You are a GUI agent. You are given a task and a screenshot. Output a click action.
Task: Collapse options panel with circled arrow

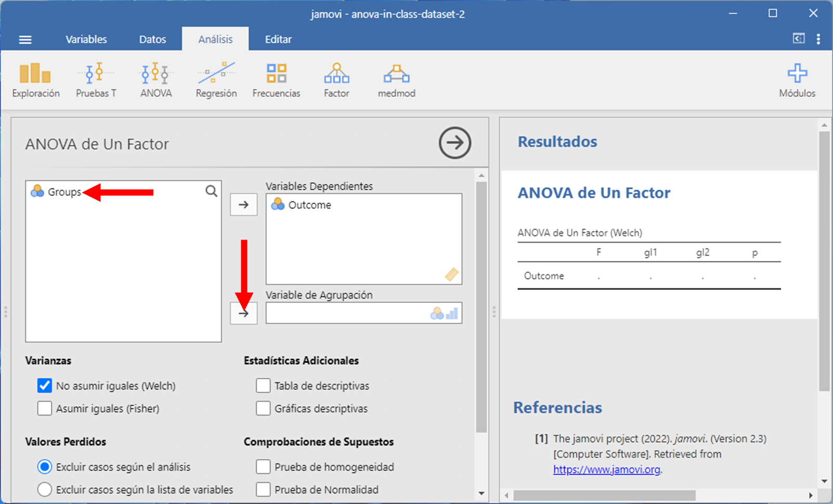pyautogui.click(x=454, y=143)
